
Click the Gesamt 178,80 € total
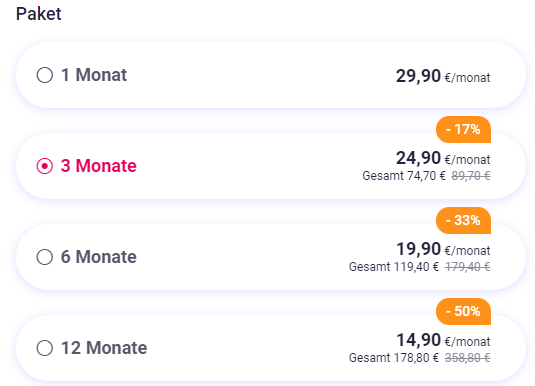pyautogui.click(x=394, y=358)
